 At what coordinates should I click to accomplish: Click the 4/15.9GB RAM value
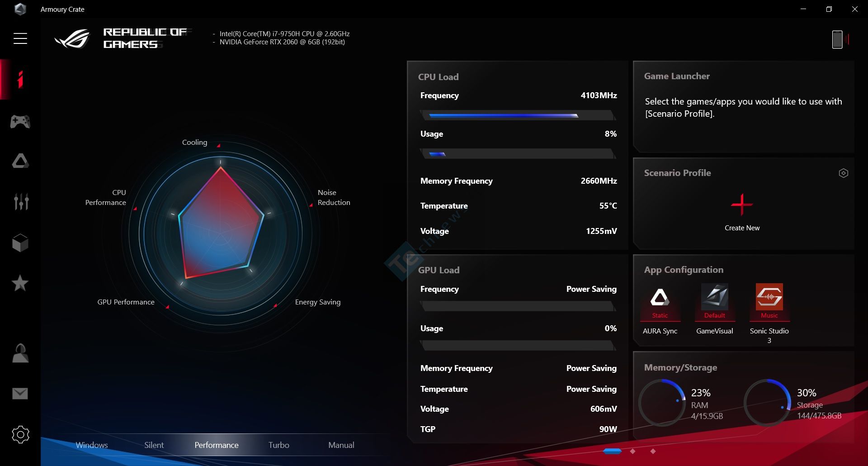click(x=707, y=416)
